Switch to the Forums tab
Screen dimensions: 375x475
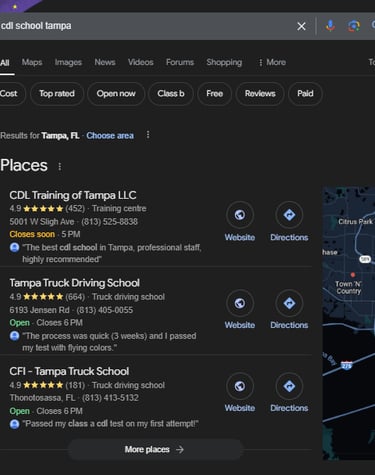(180, 62)
